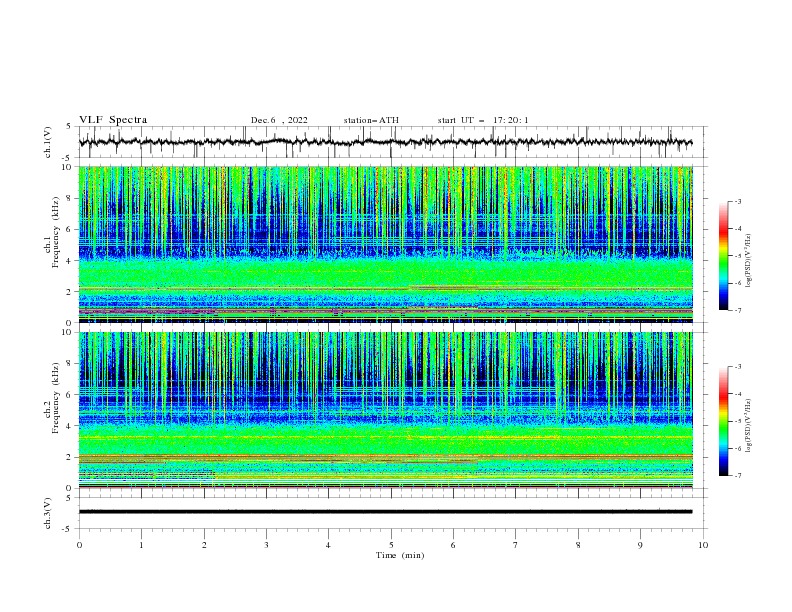
Task: Click the ch.3 voltage waveform trace
Action: pyautogui.click(x=385, y=512)
